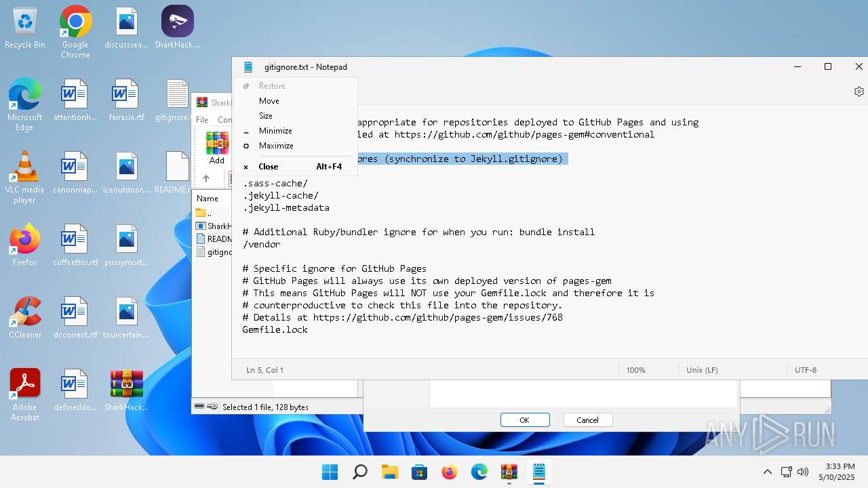Click the /vendor line in Notepad text
Screen dimensions: 868x488
pyautogui.click(x=261, y=244)
